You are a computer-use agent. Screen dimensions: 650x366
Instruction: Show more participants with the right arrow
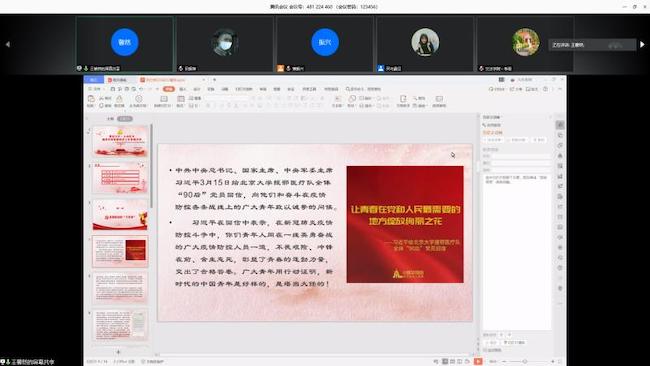(x=642, y=44)
